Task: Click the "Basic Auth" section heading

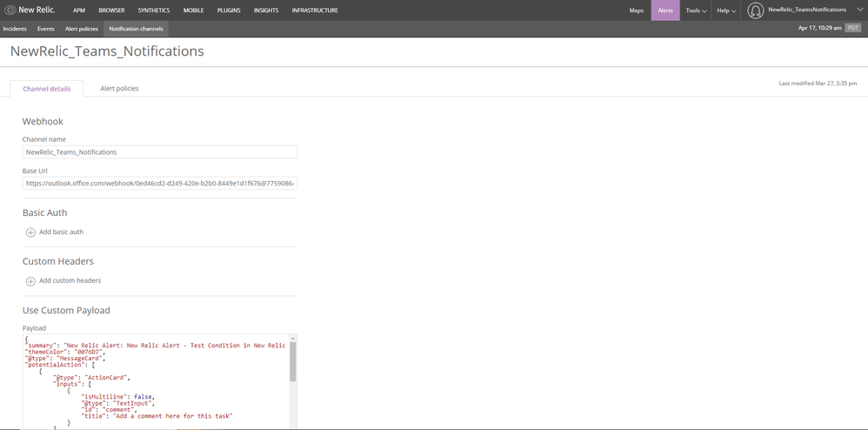Action: pyautogui.click(x=44, y=212)
